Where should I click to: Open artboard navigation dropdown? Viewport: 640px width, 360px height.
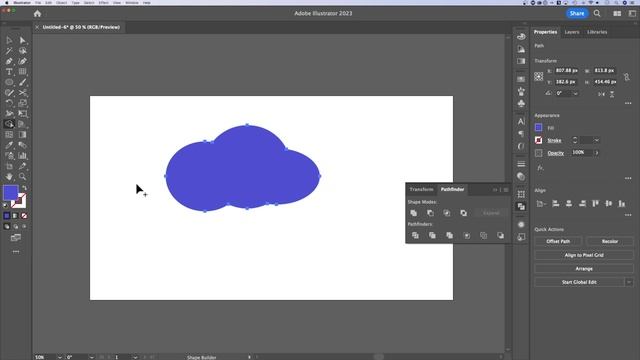coord(135,357)
